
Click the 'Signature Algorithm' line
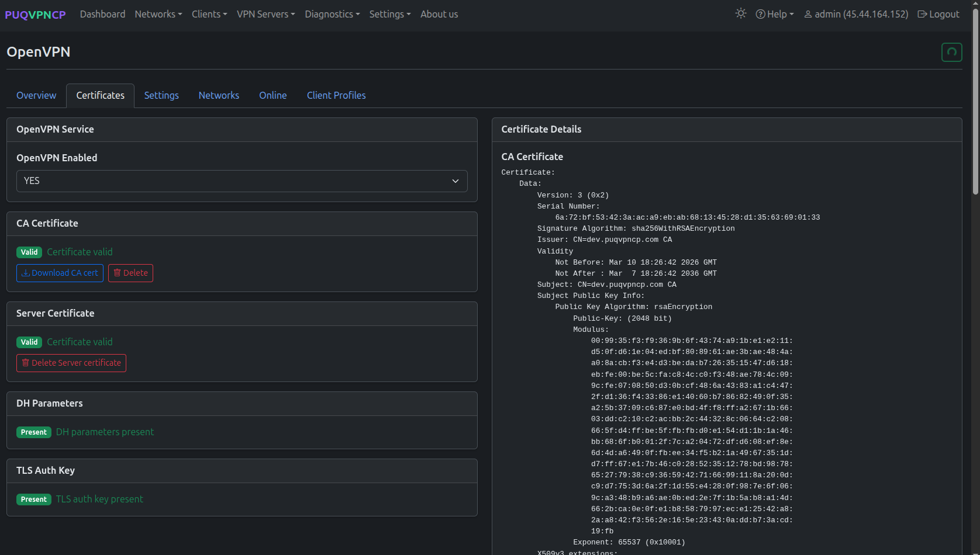636,228
